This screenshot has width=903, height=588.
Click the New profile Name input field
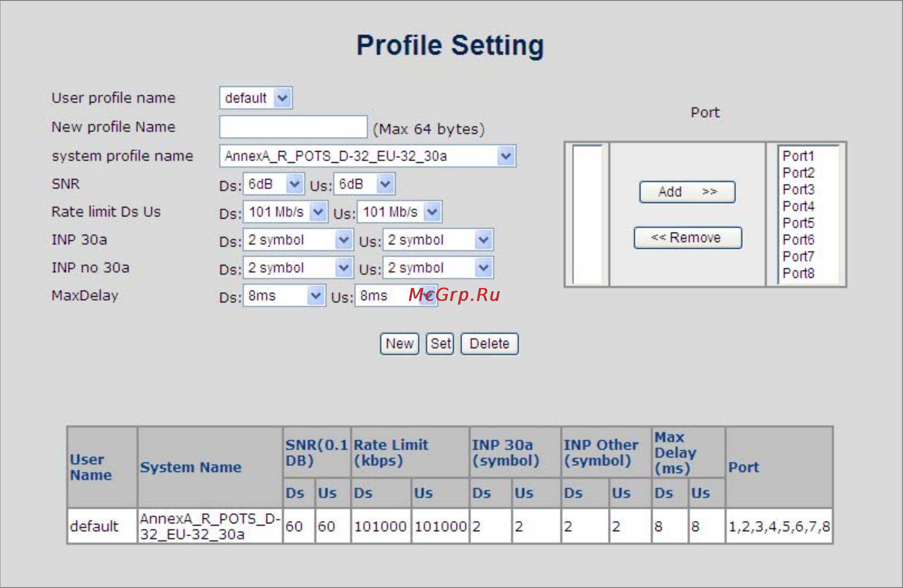click(x=293, y=127)
